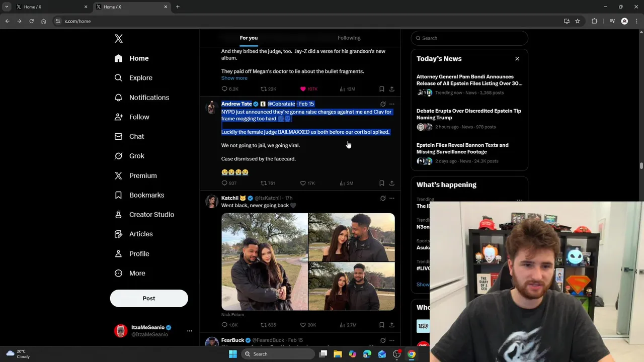Open Andrew Tate's profile avatar
Viewport: 644px width, 362px height.
point(212,107)
